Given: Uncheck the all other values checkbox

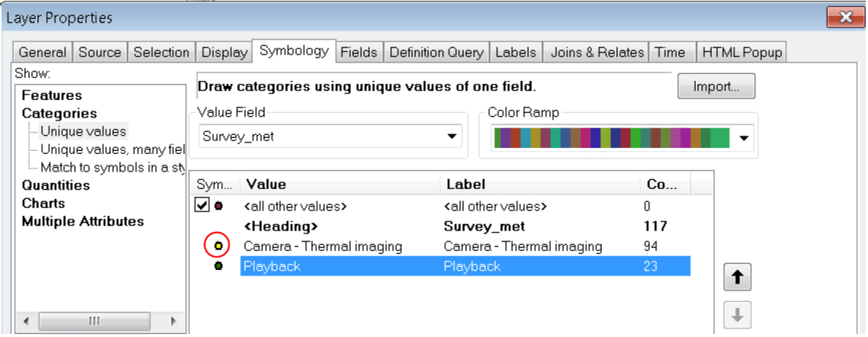Looking at the screenshot, I should [x=202, y=206].
